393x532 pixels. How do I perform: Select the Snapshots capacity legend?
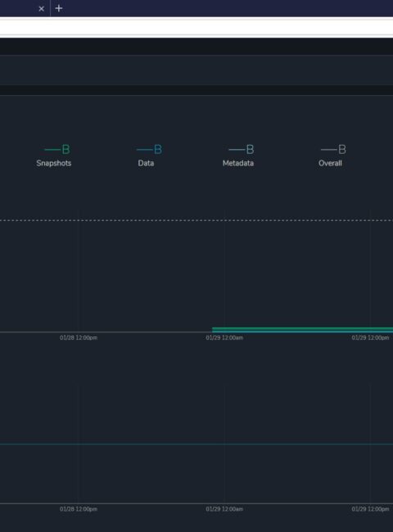54,163
